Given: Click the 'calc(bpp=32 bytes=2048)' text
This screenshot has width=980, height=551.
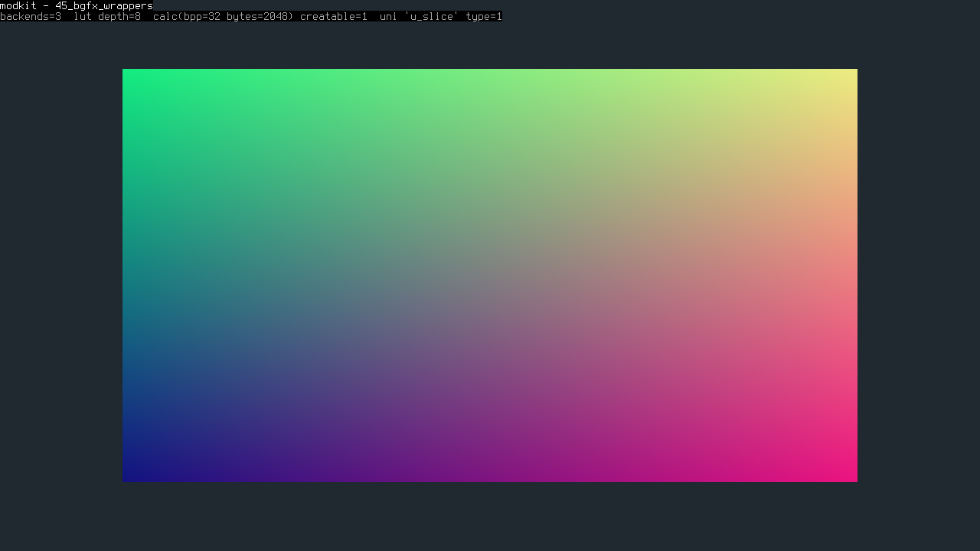Looking at the screenshot, I should tap(224, 16).
